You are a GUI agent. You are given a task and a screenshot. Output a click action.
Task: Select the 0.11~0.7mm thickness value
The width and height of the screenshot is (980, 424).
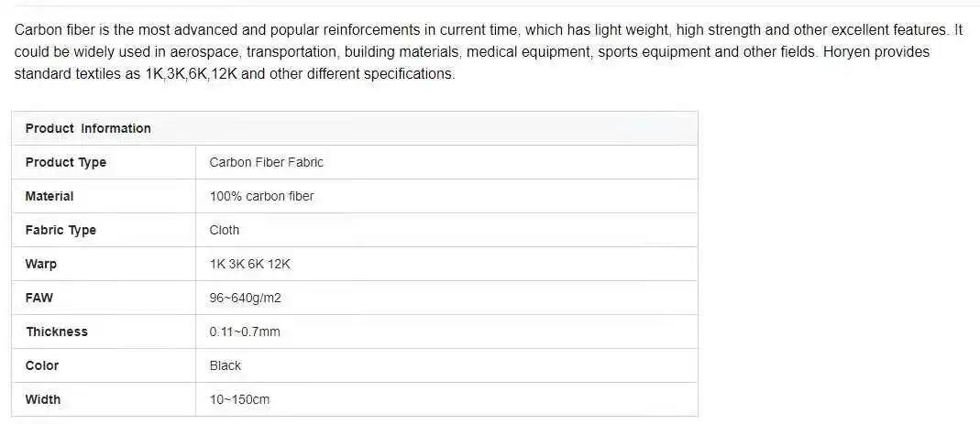pos(245,332)
